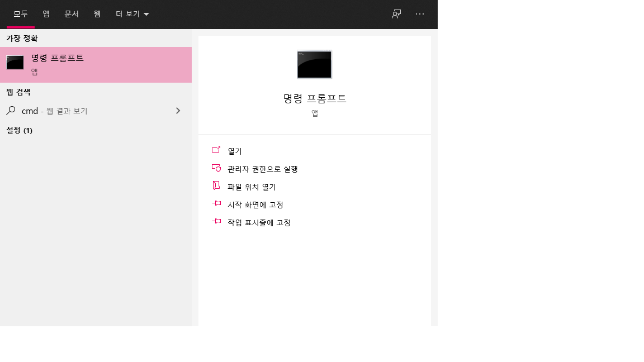
Task: Select 명령 프롬프트 best match result
Action: [96, 65]
